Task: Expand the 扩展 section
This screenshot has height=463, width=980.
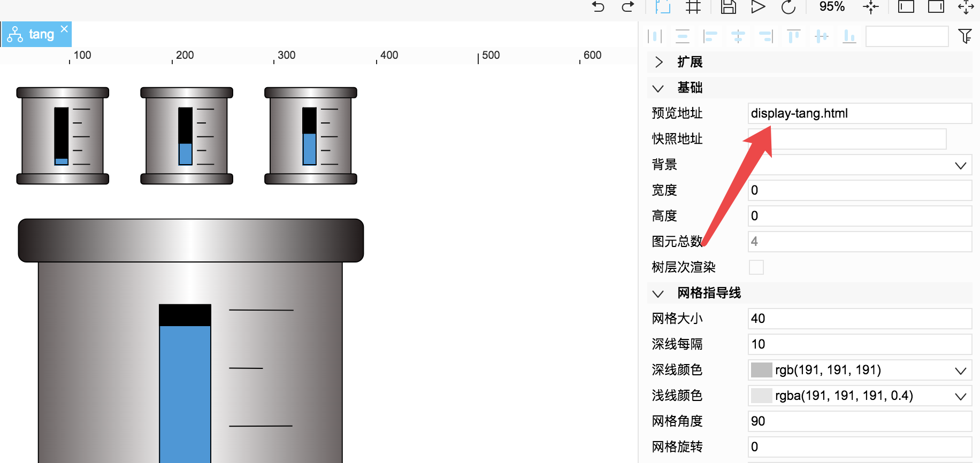Action: pyautogui.click(x=659, y=62)
